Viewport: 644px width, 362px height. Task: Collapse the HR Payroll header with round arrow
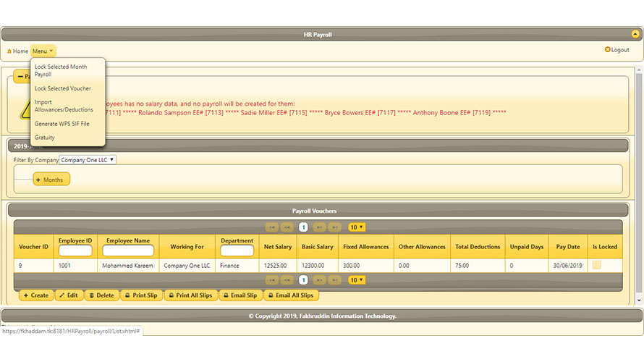click(635, 34)
